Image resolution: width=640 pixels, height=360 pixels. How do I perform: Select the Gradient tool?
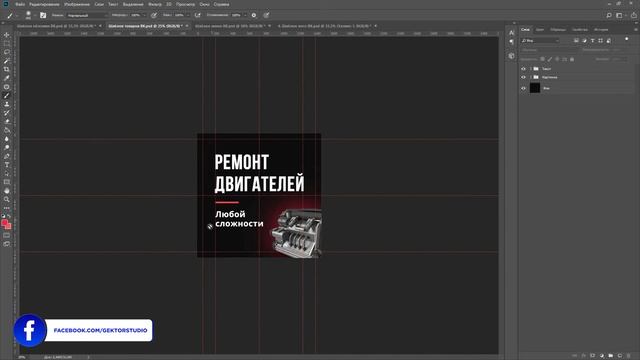pyautogui.click(x=7, y=130)
